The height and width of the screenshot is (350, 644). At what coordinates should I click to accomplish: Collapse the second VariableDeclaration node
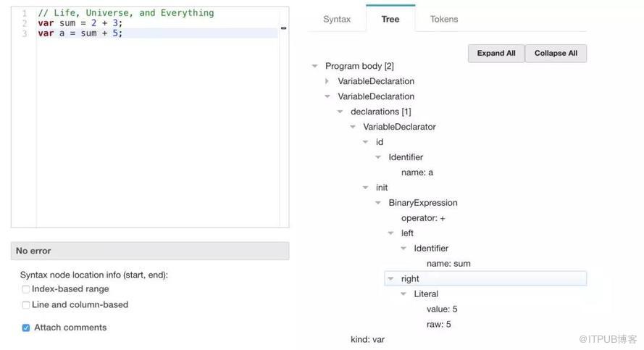(327, 96)
